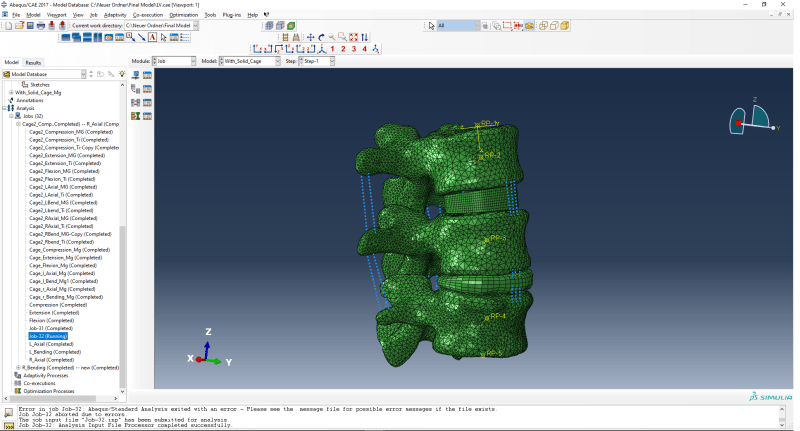
Task: Toggle the lightbulb filter in model tree
Action: tap(122, 74)
